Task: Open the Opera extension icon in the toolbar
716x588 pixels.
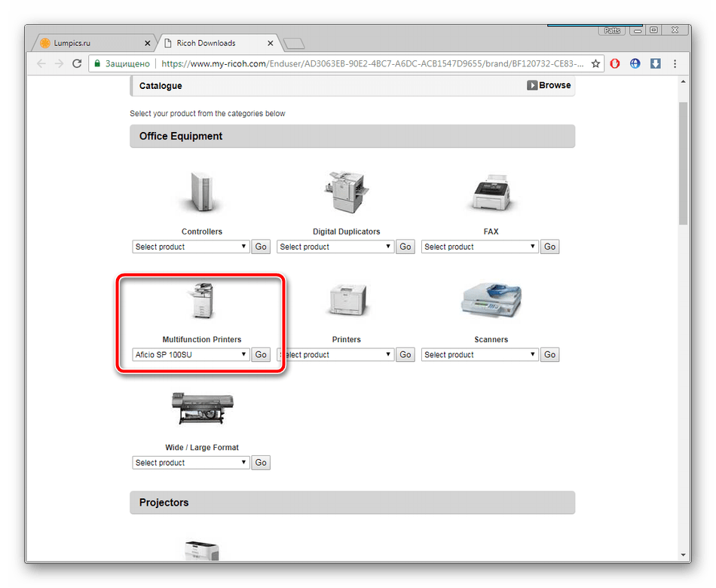Action: pyautogui.click(x=615, y=64)
